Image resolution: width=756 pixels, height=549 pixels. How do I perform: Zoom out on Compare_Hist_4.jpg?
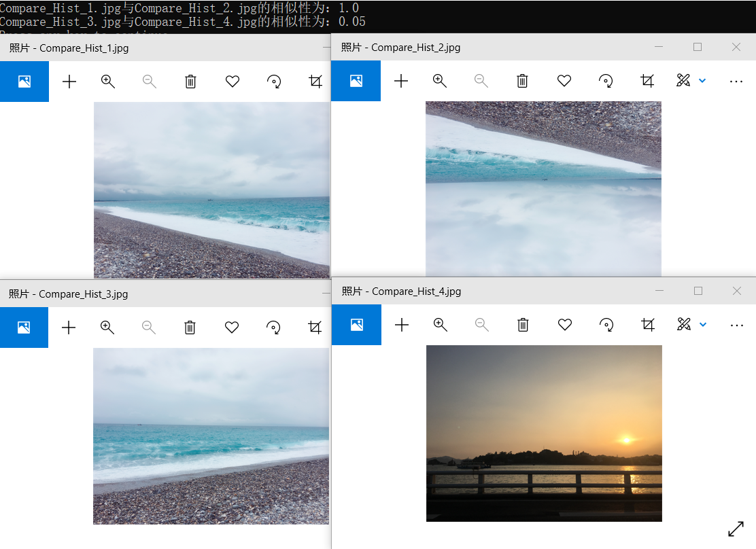481,325
